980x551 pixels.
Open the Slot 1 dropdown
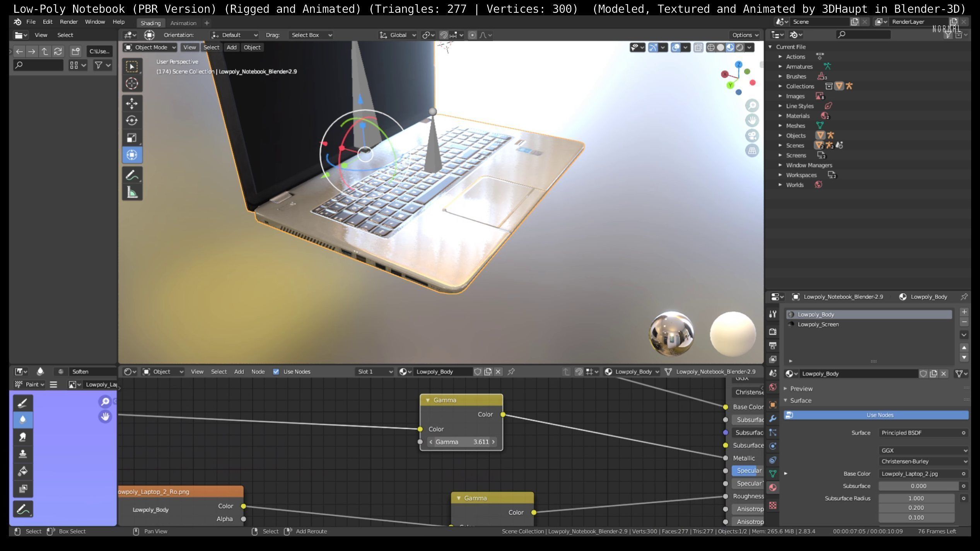tap(374, 372)
